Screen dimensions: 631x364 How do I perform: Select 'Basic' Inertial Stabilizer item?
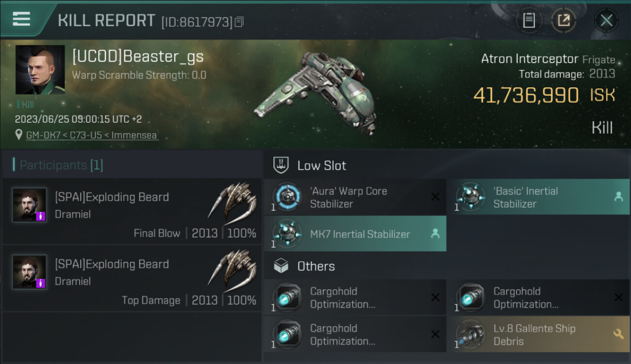point(538,197)
